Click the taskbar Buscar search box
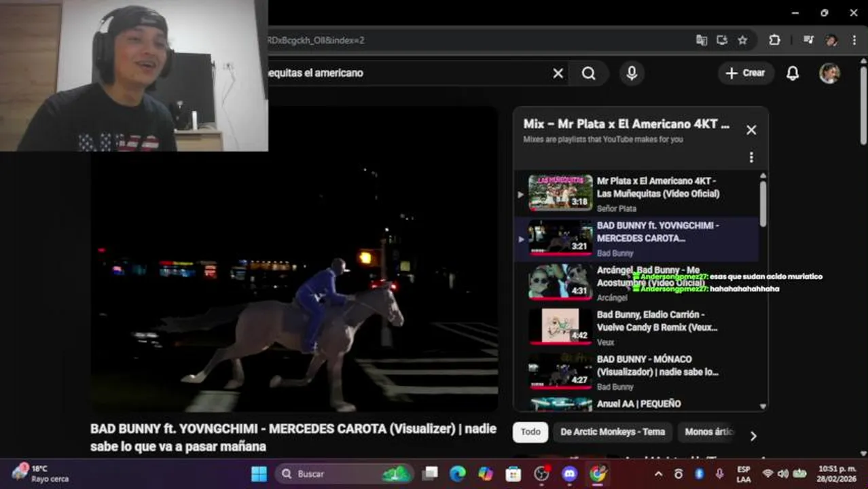 [x=344, y=473]
